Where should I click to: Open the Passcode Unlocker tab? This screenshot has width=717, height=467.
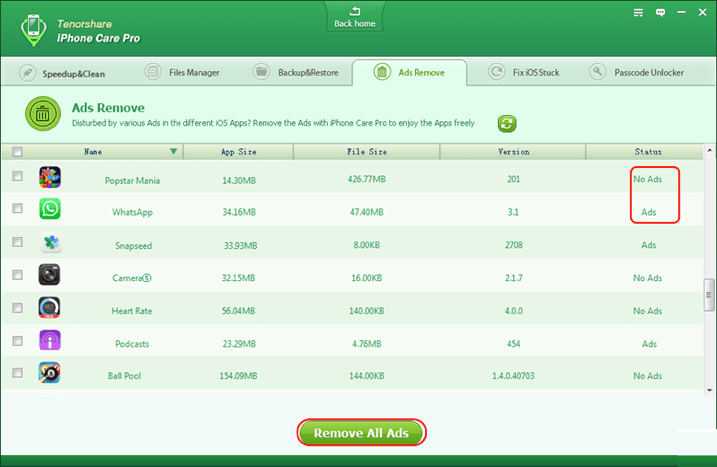(x=637, y=72)
